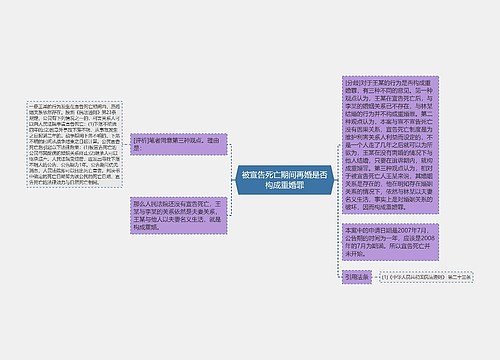The width and height of the screenshot is (500, 360).
Task: Select the [分歧] node about 王某's conduct
Action: point(390,145)
